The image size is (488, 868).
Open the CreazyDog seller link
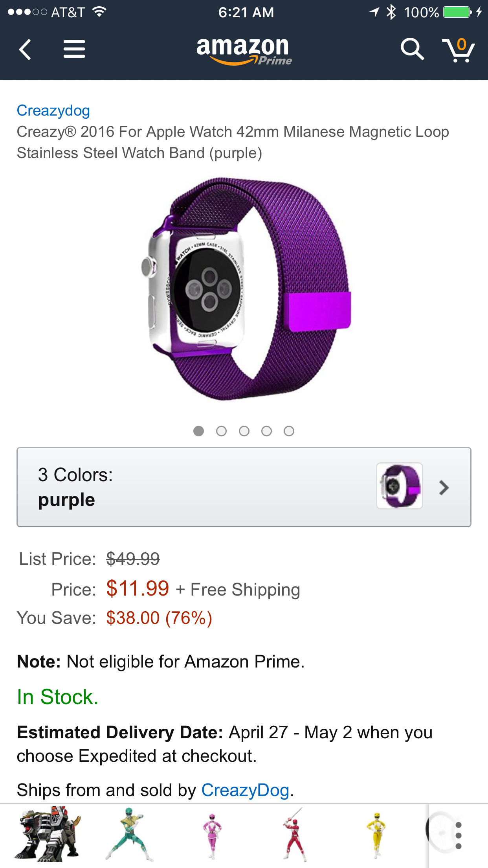click(246, 790)
